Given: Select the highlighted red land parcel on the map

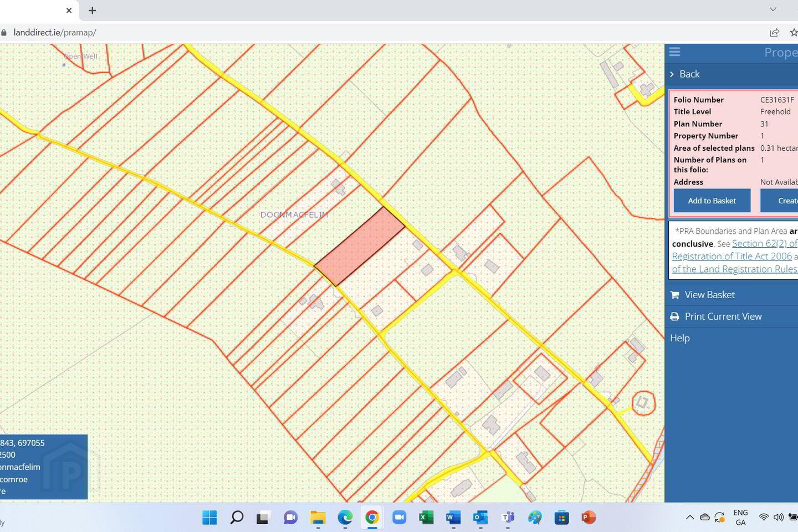Looking at the screenshot, I should pyautogui.click(x=360, y=247).
